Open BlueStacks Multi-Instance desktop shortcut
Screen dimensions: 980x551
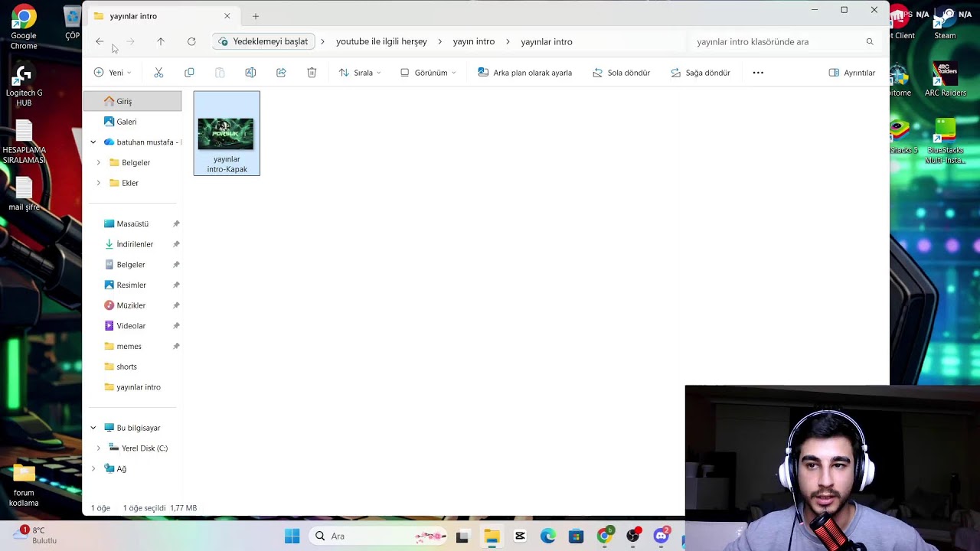click(x=946, y=142)
